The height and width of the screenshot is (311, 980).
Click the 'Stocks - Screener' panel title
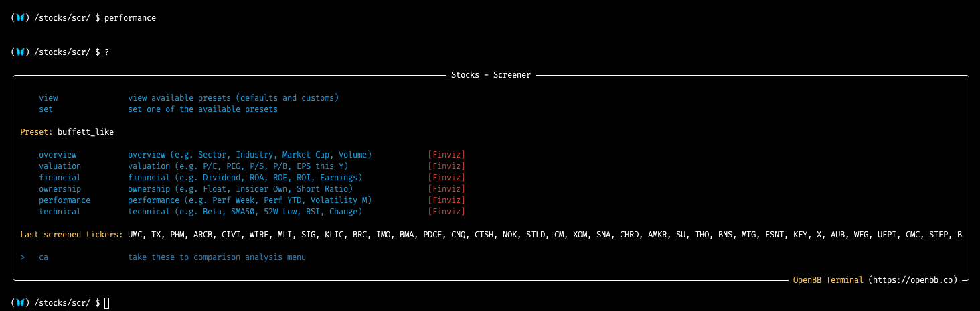pyautogui.click(x=491, y=75)
